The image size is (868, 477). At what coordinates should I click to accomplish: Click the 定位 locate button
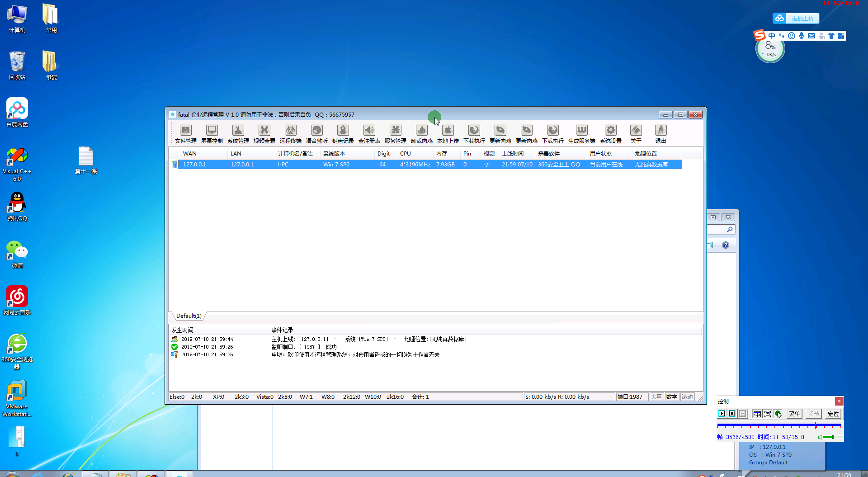[x=833, y=414]
